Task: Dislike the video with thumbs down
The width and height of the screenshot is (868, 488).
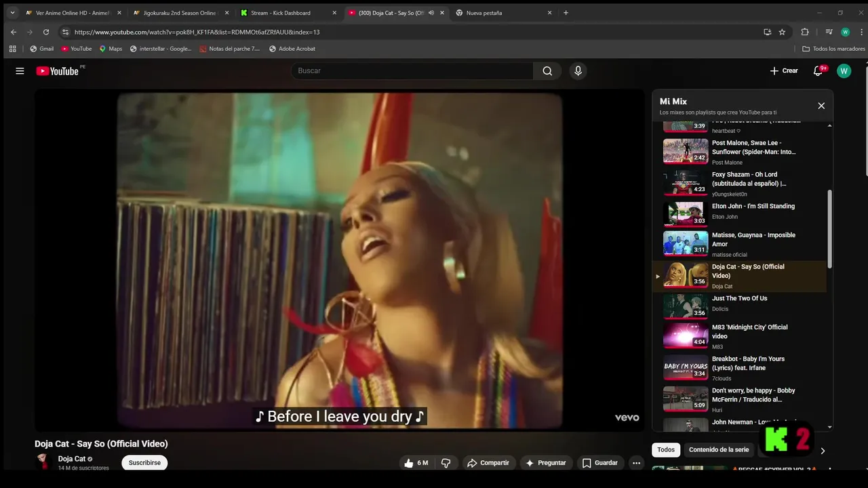Action: [x=446, y=463]
